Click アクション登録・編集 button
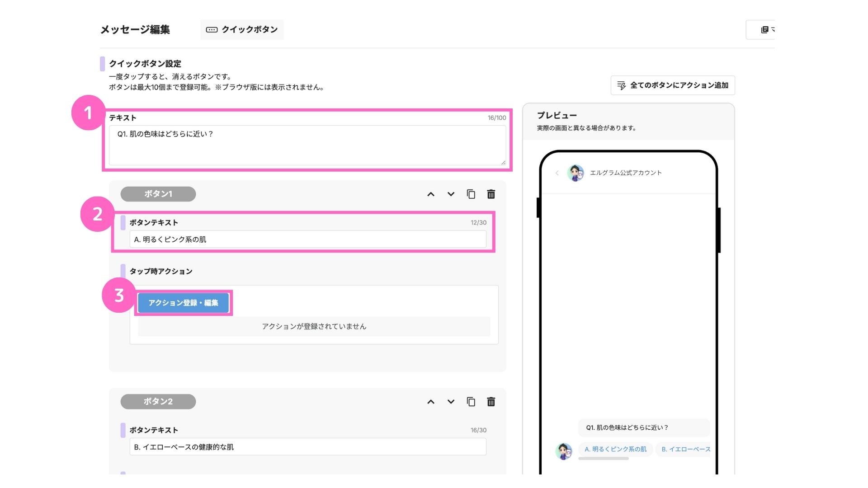The width and height of the screenshot is (868, 488). (183, 303)
